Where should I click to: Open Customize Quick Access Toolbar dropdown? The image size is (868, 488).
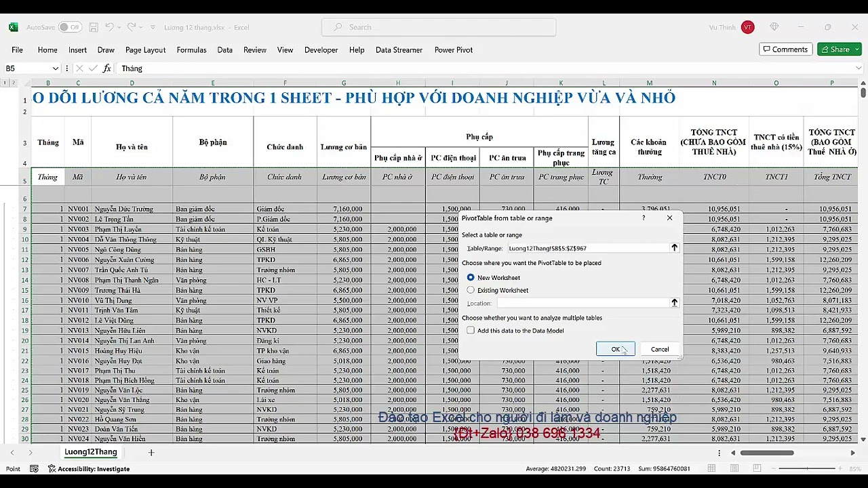[x=153, y=27]
